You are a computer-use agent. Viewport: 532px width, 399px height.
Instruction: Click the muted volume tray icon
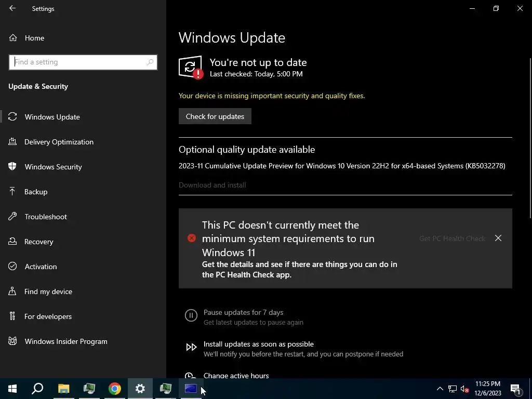[465, 389]
